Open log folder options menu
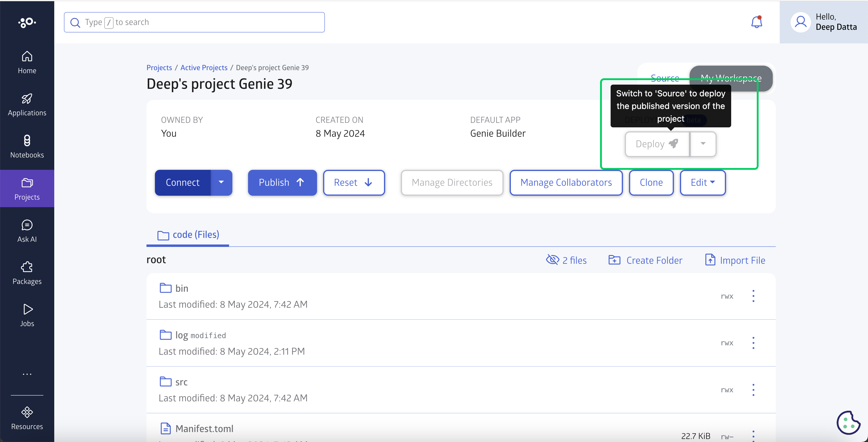868x442 pixels. 753,343
